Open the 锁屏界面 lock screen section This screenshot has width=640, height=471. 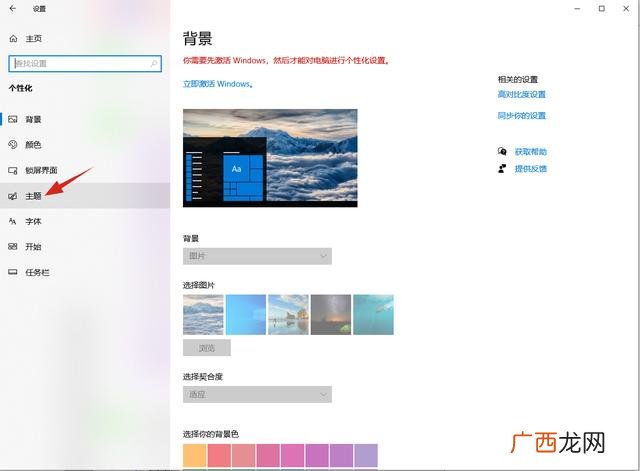click(x=85, y=170)
